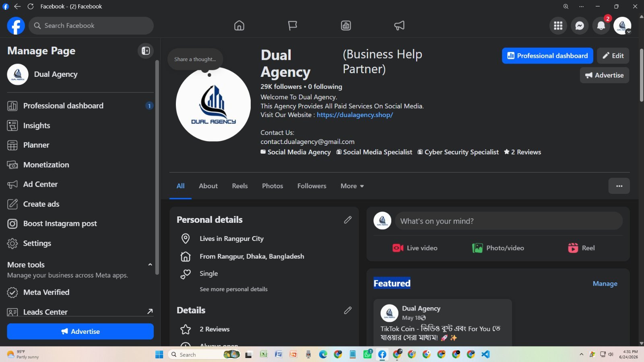Open the notifications bell

pos(601,26)
